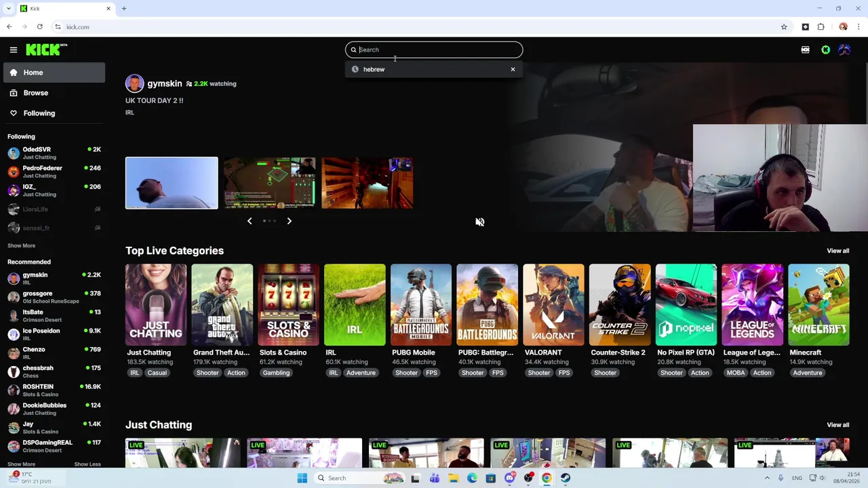
Task: Open gymskin's featured channel name
Action: click(x=165, y=83)
